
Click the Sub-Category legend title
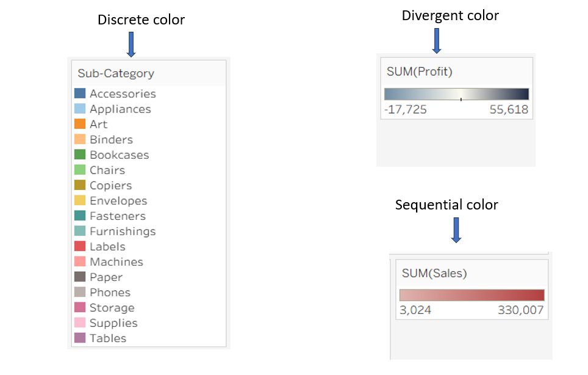pyautogui.click(x=116, y=73)
